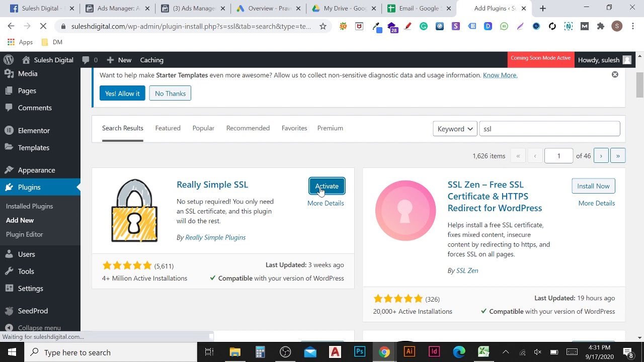This screenshot has height=362, width=644.
Task: Open the Apps shortcut in bookmarks bar
Action: pyautogui.click(x=20, y=42)
